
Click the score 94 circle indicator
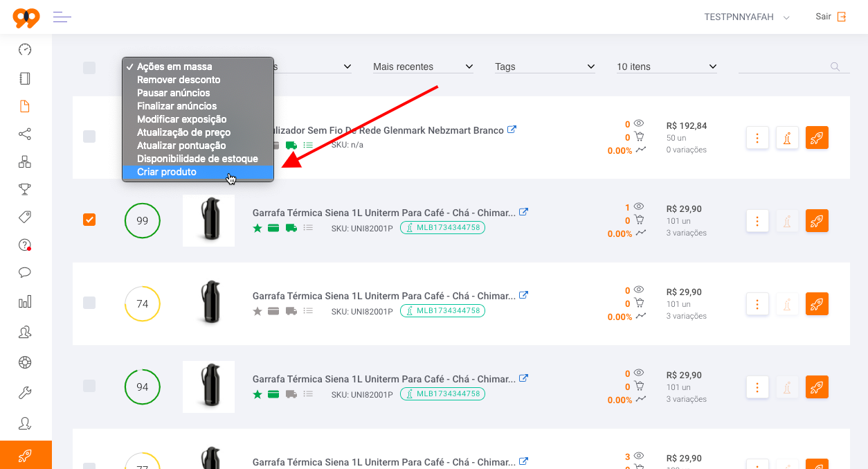point(143,387)
